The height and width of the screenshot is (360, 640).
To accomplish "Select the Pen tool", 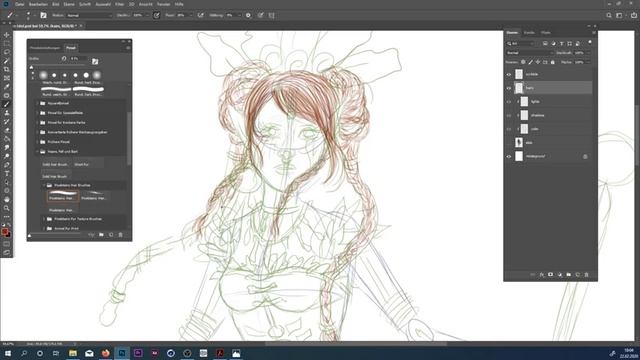I will point(7,165).
